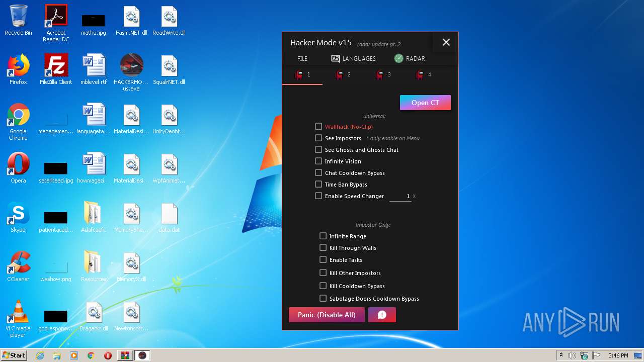Screen dimensions: 644x362
Task: Check Time Ban Bypass option
Action: click(x=318, y=185)
